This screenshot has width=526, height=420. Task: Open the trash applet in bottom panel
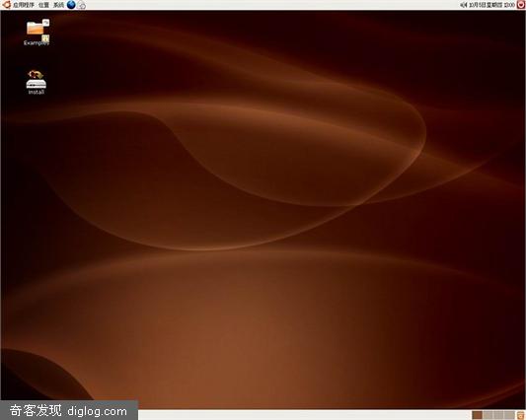click(x=521, y=415)
